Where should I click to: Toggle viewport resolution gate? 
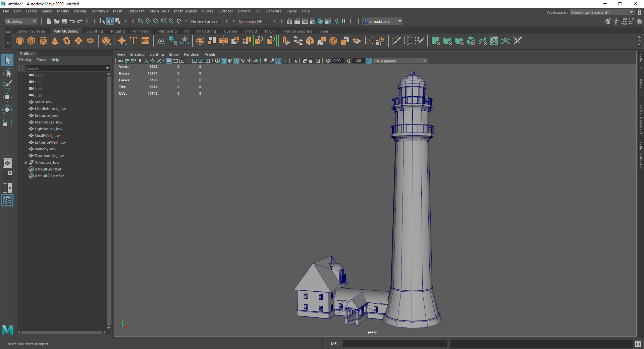click(182, 61)
